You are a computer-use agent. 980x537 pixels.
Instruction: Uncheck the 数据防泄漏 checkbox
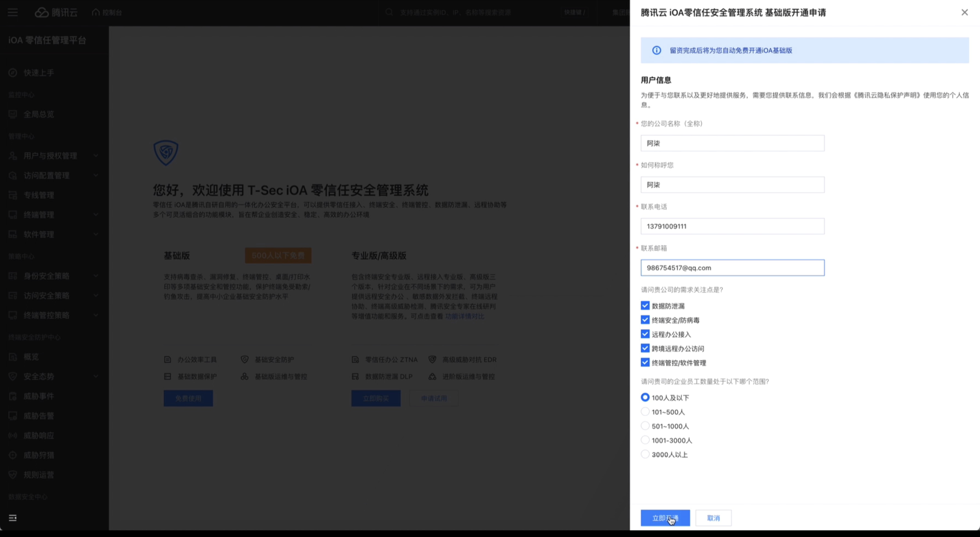point(645,305)
